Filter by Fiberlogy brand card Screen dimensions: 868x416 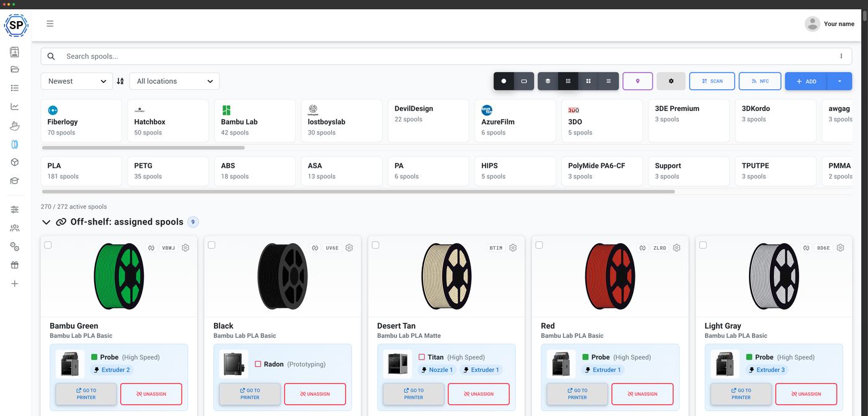pyautogui.click(x=81, y=120)
